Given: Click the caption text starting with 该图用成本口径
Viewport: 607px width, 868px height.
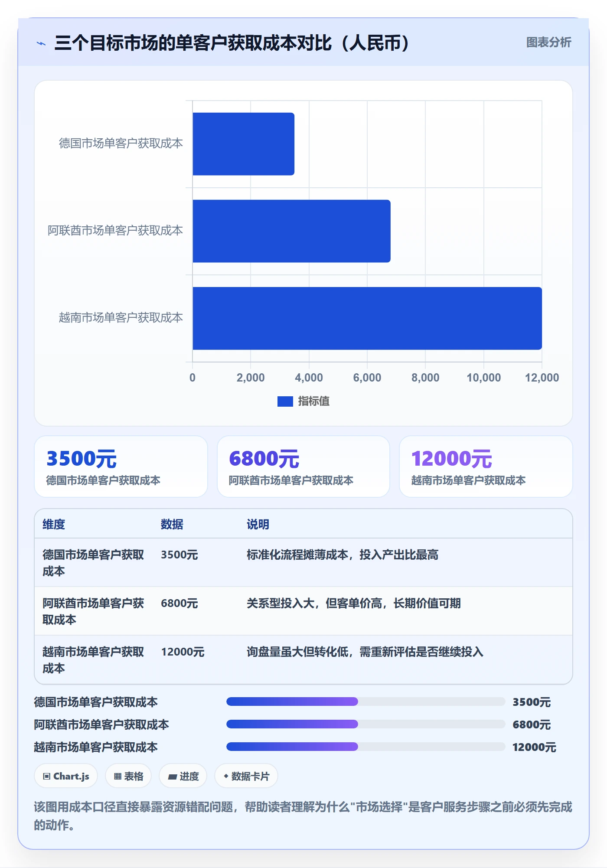Looking at the screenshot, I should coord(303,816).
